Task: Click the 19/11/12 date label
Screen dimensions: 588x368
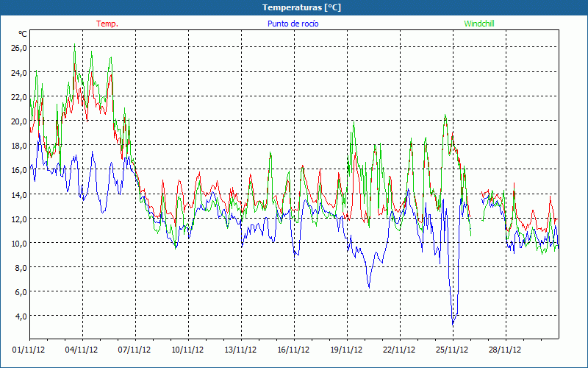Action: click(x=346, y=350)
